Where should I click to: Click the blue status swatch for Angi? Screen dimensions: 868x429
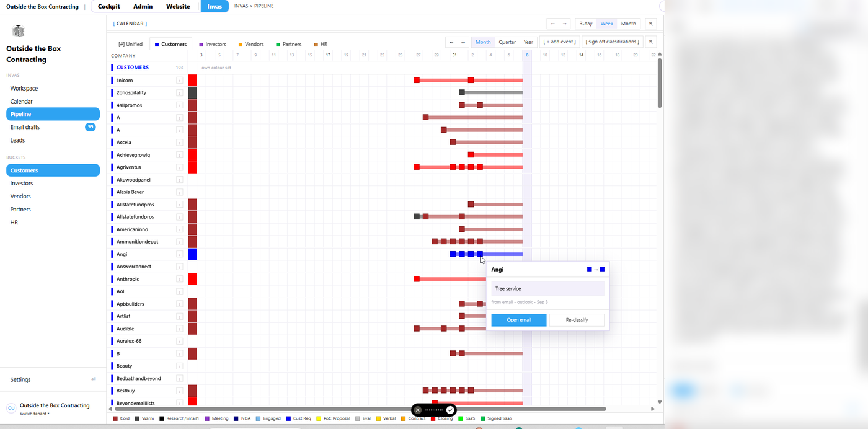[x=192, y=254]
